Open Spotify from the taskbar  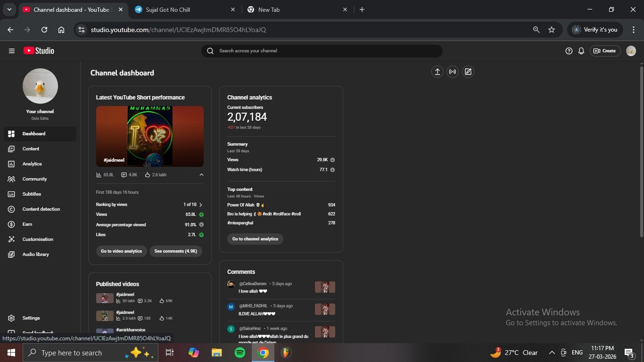tap(239, 353)
